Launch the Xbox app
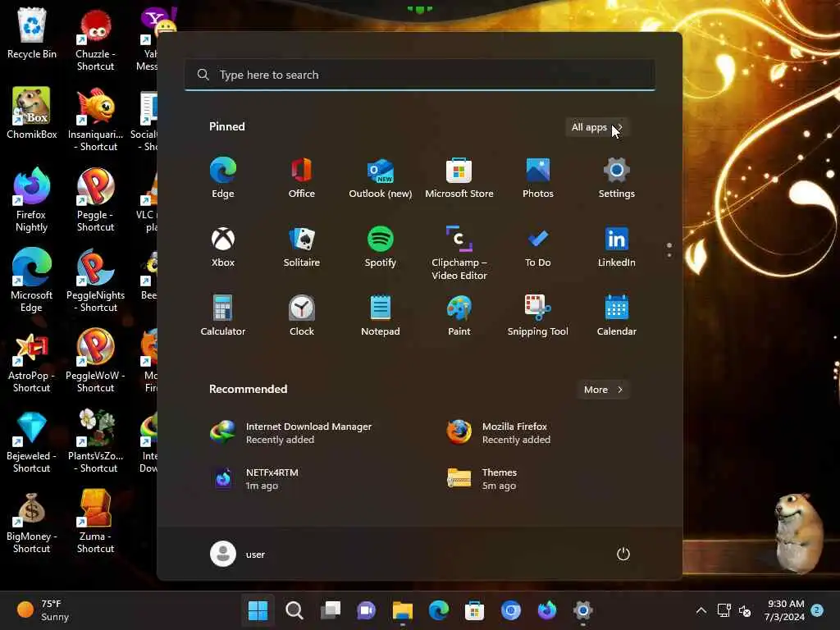The width and height of the screenshot is (840, 630). click(223, 247)
